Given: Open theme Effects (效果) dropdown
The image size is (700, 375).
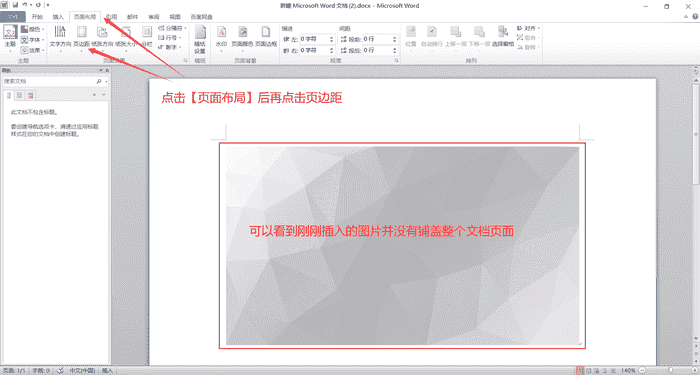Looking at the screenshot, I should click(x=33, y=50).
